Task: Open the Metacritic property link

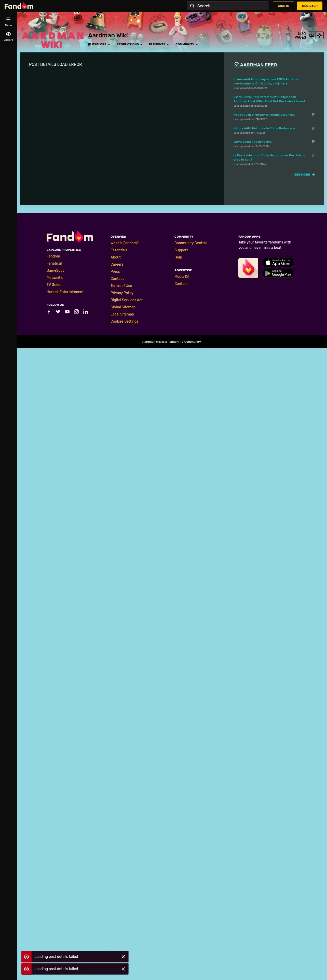Action: (55, 278)
